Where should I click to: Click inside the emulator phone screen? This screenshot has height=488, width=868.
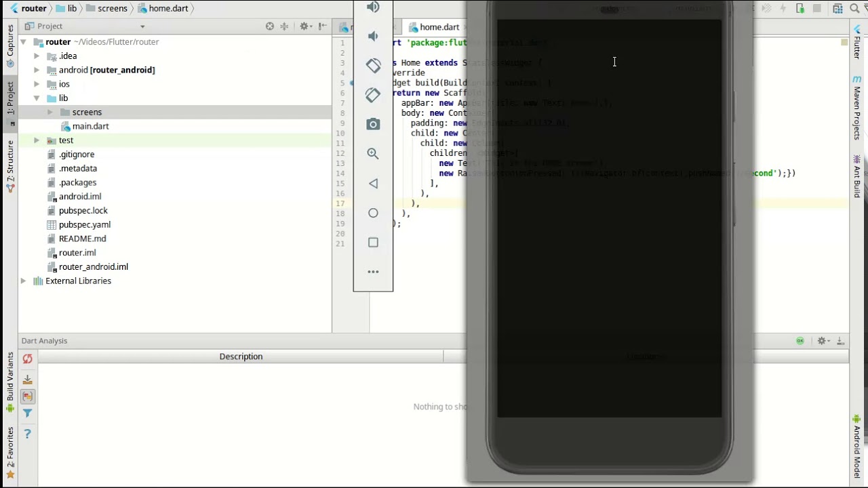609,218
